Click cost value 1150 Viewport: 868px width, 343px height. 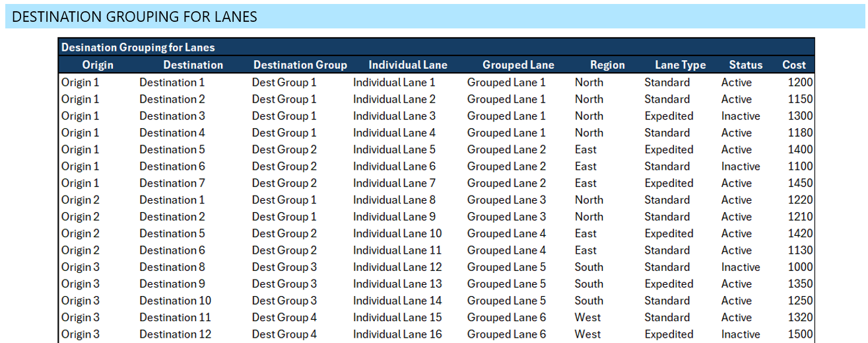click(800, 99)
